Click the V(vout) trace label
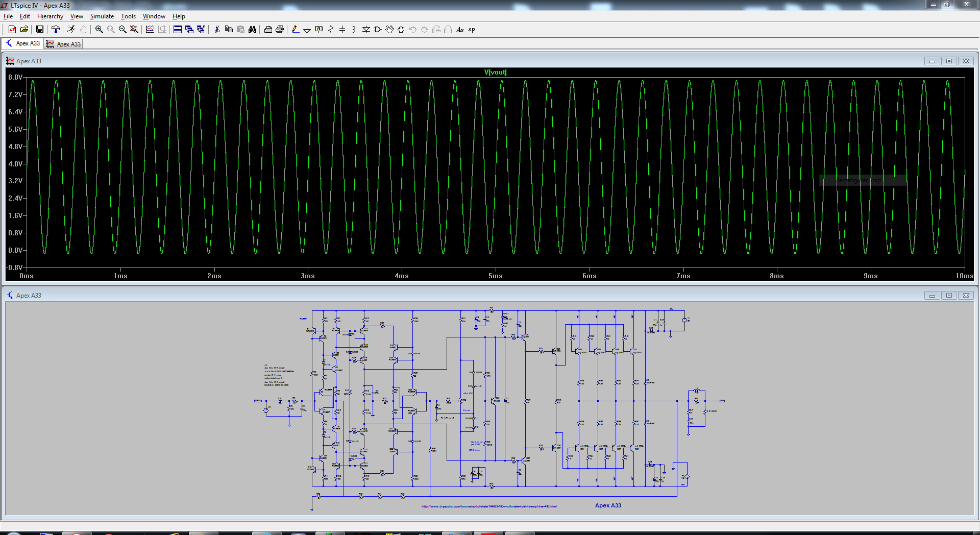 coord(495,72)
